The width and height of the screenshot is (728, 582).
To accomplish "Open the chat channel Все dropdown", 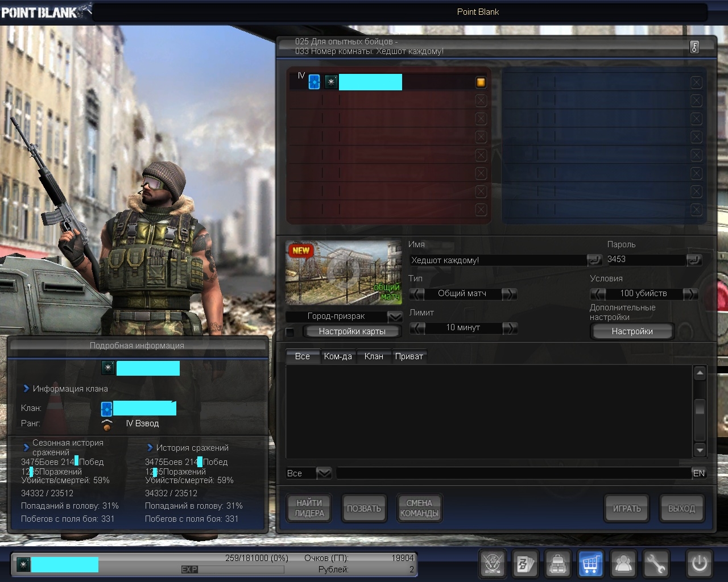I will (324, 473).
